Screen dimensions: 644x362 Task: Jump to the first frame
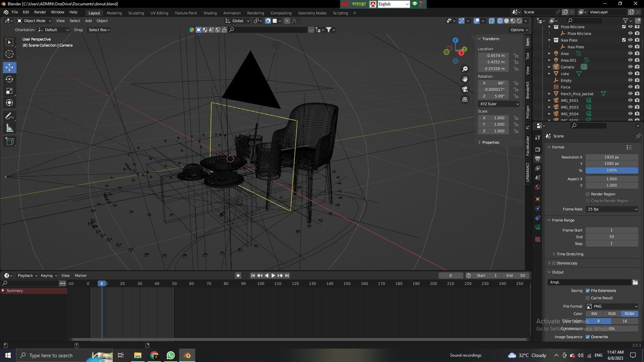tap(253, 276)
